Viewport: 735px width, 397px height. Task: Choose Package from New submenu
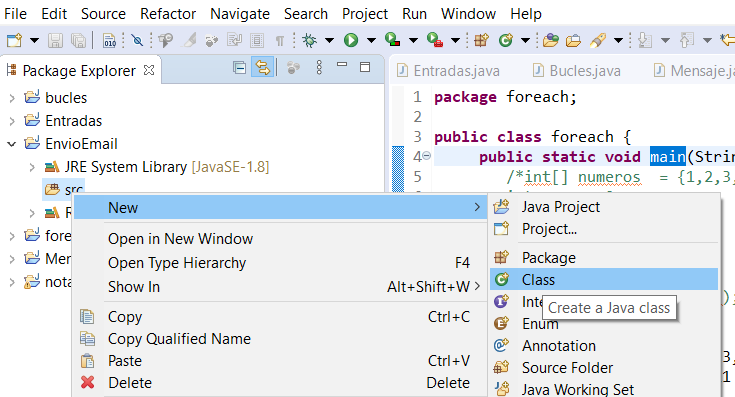[x=604, y=258]
